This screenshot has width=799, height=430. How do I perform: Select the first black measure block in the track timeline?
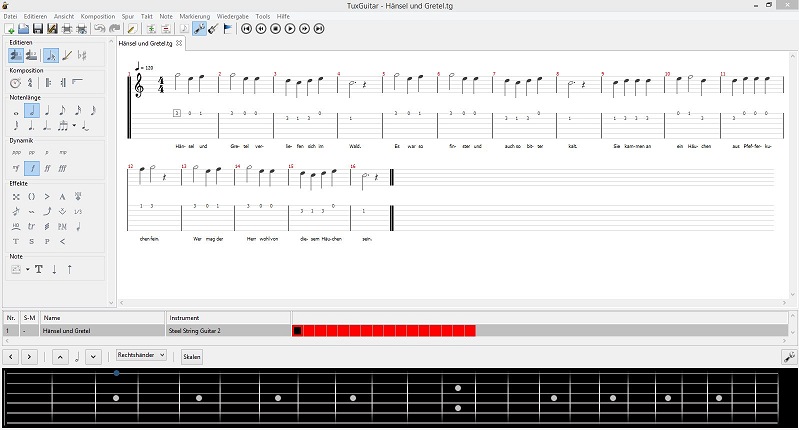[298, 331]
